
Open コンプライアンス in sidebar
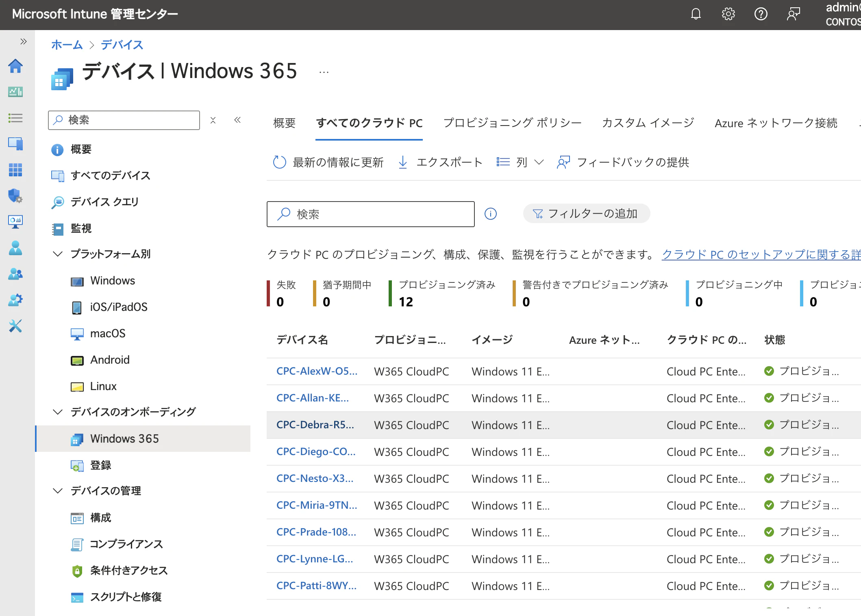[x=126, y=544]
